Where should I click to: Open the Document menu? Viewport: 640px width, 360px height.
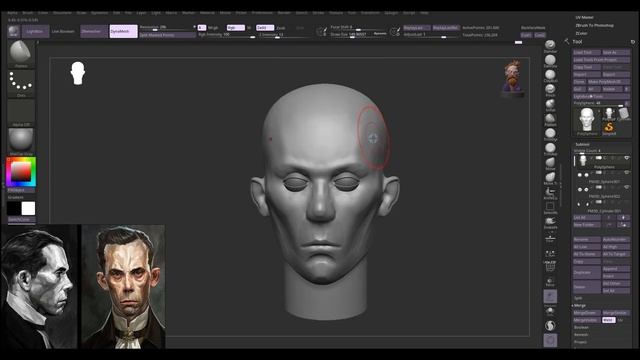pos(62,13)
